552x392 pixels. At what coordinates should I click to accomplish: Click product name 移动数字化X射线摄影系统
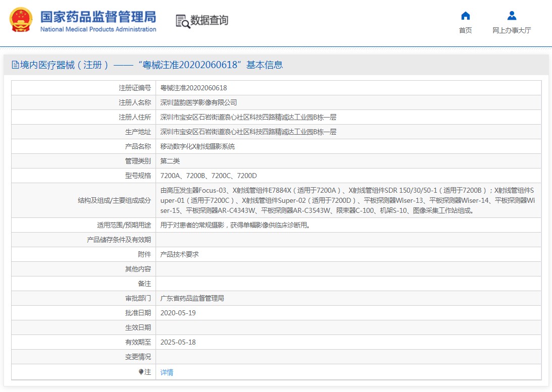[197, 146]
